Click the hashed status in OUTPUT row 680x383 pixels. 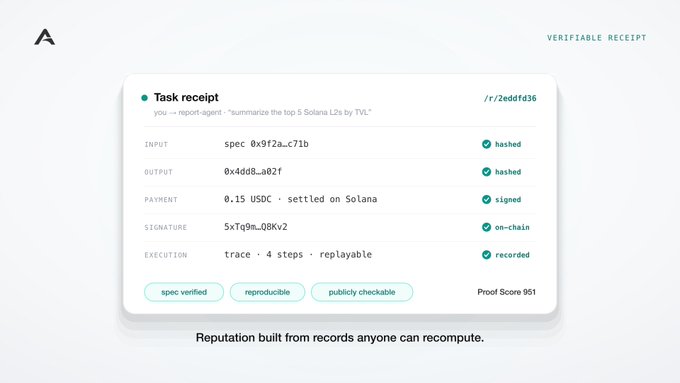tap(508, 172)
